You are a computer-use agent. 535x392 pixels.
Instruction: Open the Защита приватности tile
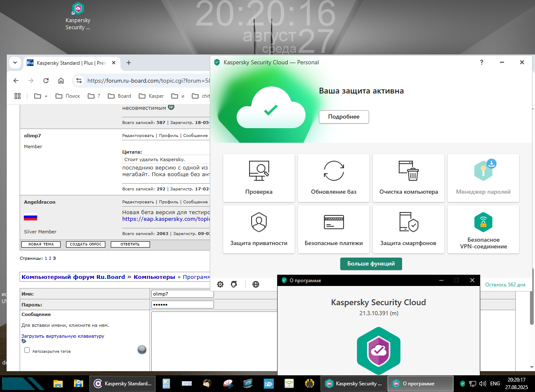(259, 229)
